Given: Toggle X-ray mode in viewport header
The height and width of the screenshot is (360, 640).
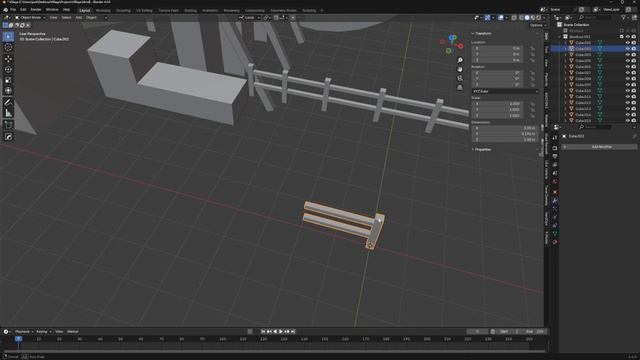Looking at the screenshot, I should point(514,18).
